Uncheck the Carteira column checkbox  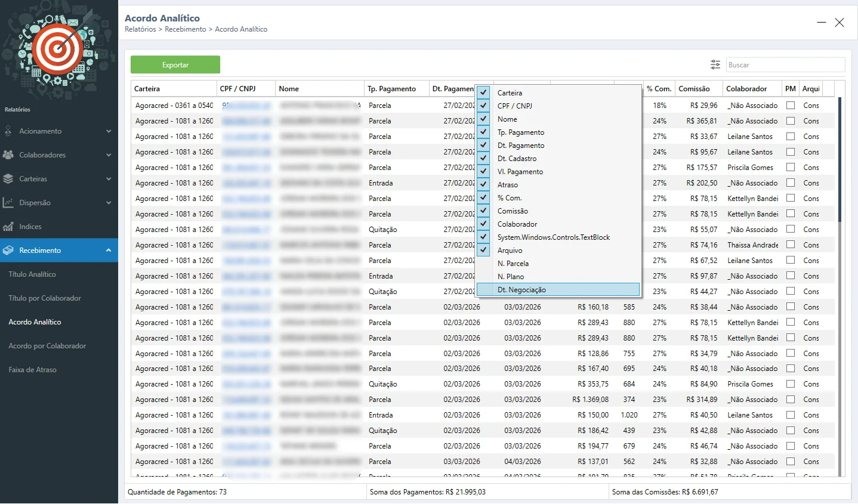coord(484,92)
